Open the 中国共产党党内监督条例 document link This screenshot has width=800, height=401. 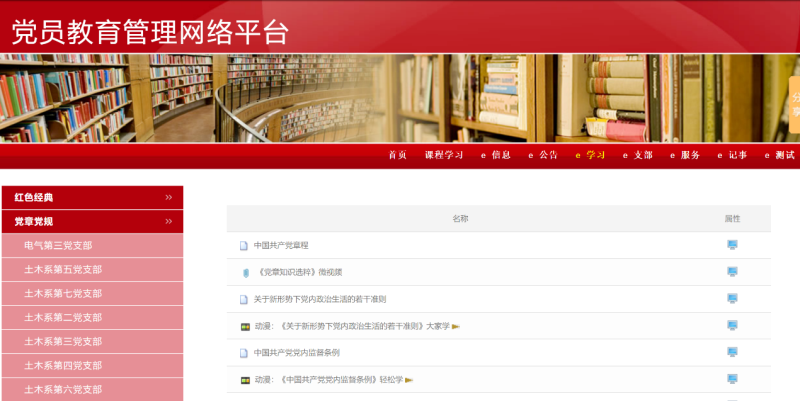click(x=297, y=353)
